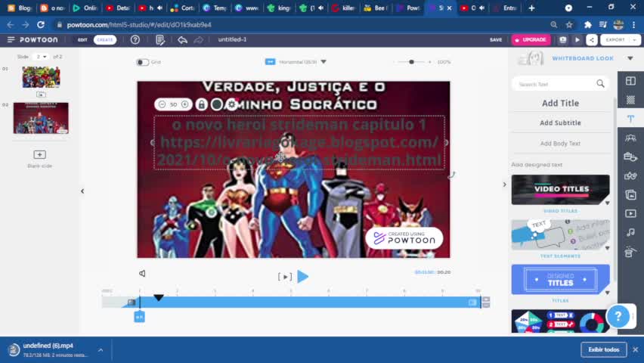The width and height of the screenshot is (644, 363).
Task: Switch to the Online browser tab
Action: (x=84, y=8)
